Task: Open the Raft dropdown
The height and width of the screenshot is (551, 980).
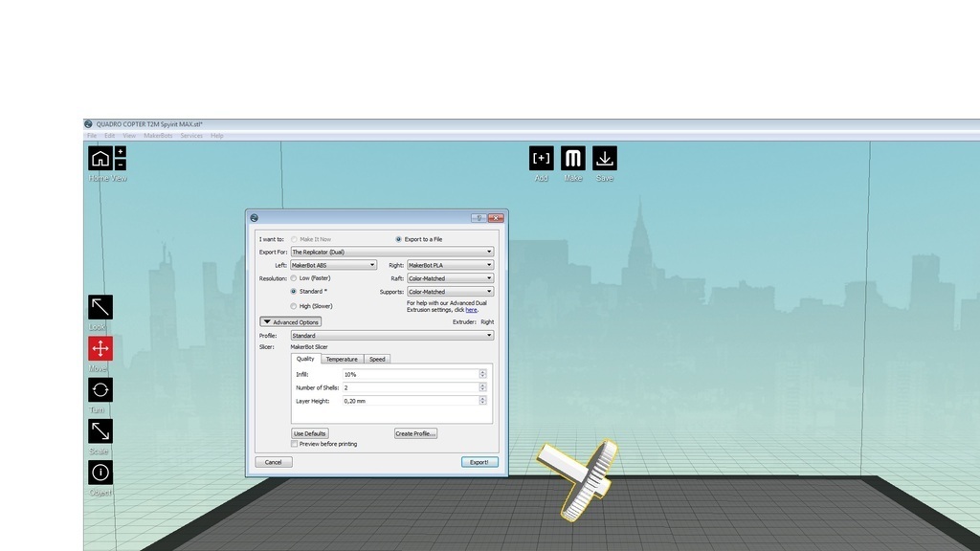Action: tap(450, 278)
